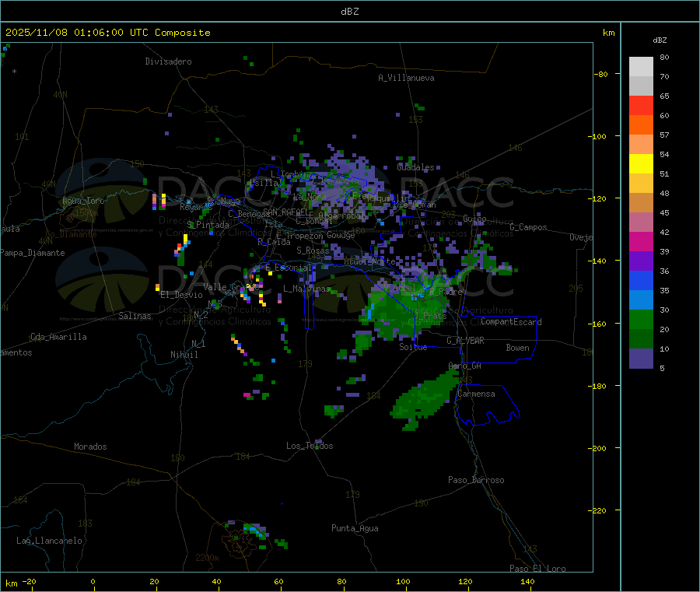Click the G_Campos map label
The width and height of the screenshot is (700, 592).
(x=528, y=227)
